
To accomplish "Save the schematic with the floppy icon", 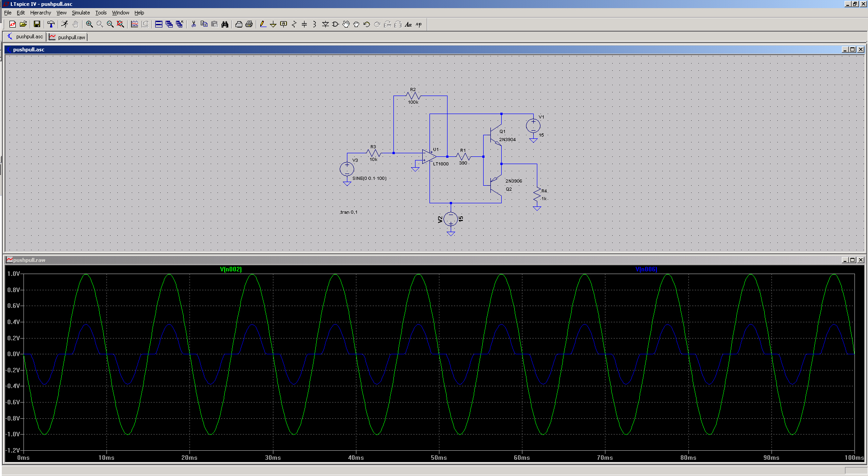I will tap(37, 24).
